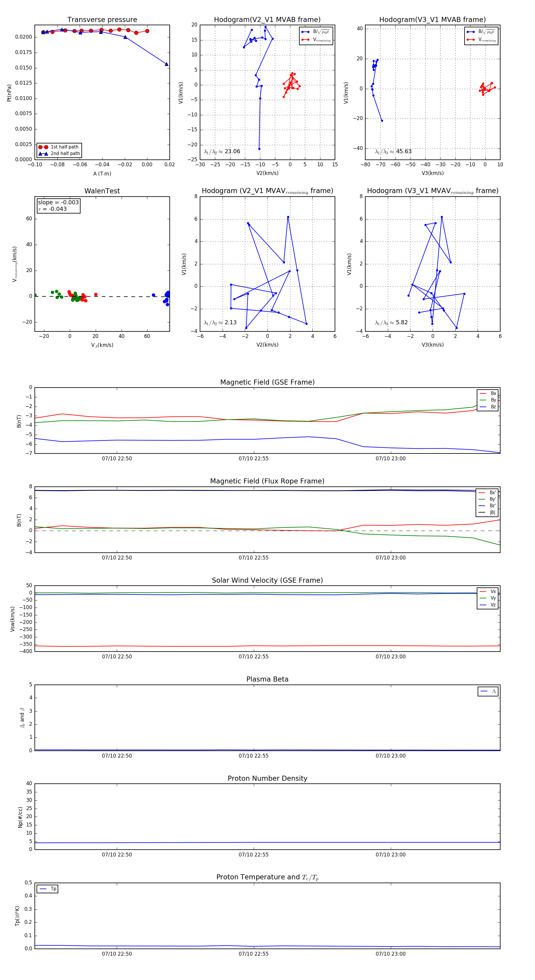Click the Bz' legend entry in Flux Rope panel
The width and height of the screenshot is (535, 980).
pyautogui.click(x=487, y=506)
